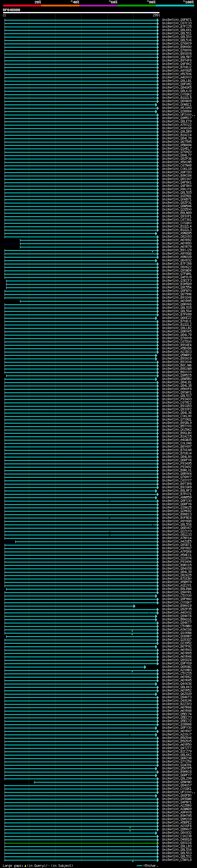This screenshot has width=197, height=868.
Task: Click hit label UniRef100_A6YR85
Action: (176, 301)
